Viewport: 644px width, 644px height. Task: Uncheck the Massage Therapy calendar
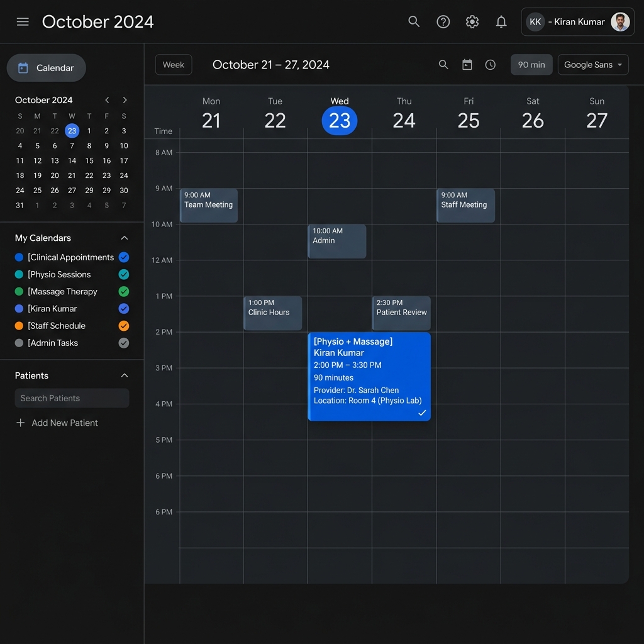[x=124, y=292]
